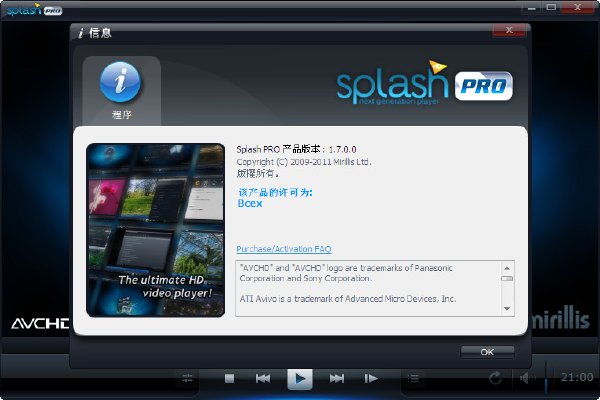Click the Splash PRO version 1.7.0.0 text
This screenshot has height=400, width=600.
[296, 149]
